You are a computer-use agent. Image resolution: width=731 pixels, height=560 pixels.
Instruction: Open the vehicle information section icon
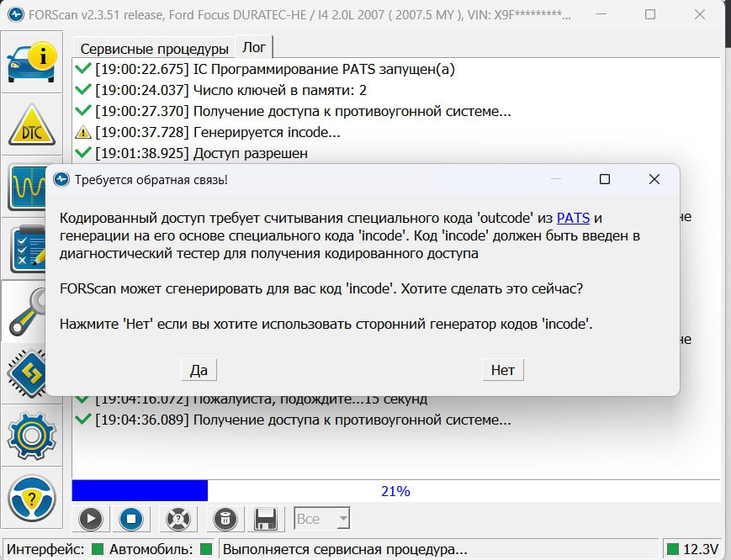click(x=32, y=62)
